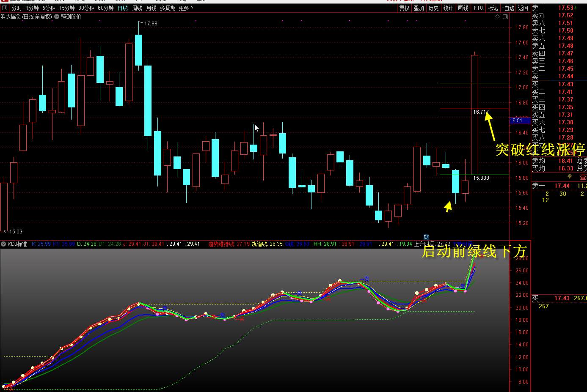Open 多周期 multi-period view
This screenshot has height=392, width=587.
tap(168, 8)
